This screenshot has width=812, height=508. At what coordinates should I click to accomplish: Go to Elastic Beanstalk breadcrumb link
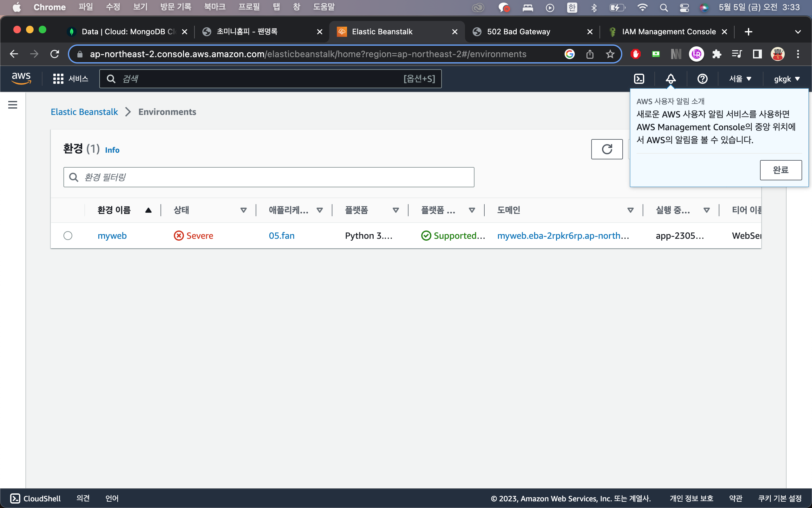tap(84, 112)
